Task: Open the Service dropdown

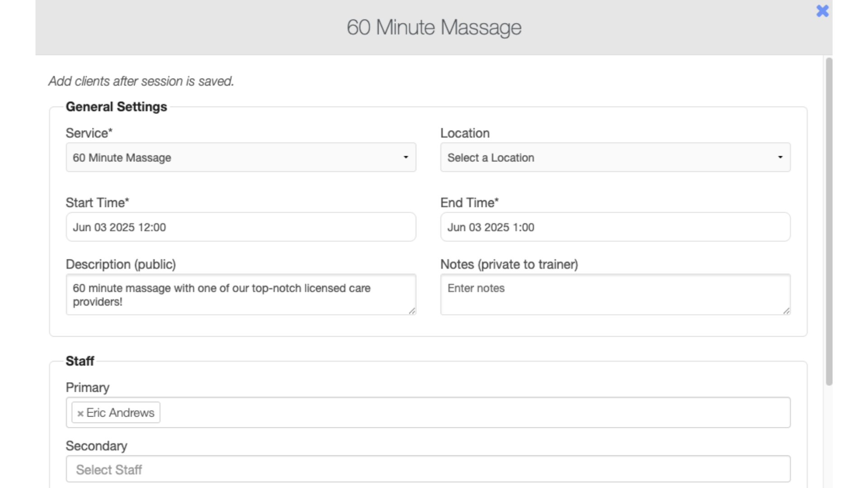Action: 241,157
